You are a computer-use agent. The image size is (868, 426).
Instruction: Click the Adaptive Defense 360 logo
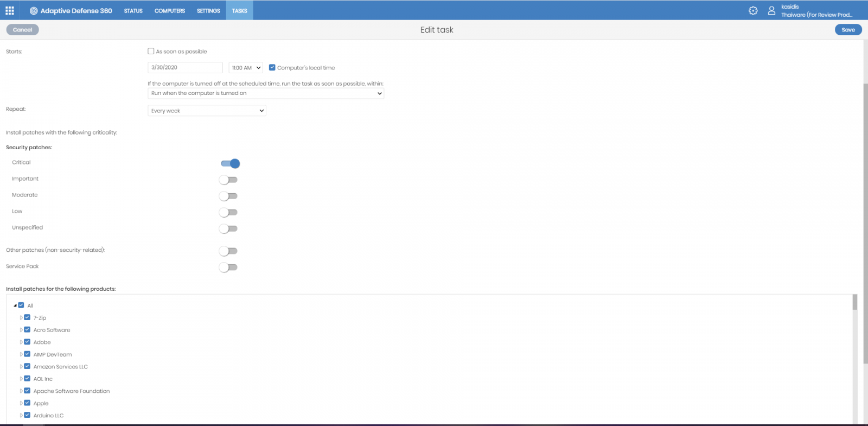[71, 10]
